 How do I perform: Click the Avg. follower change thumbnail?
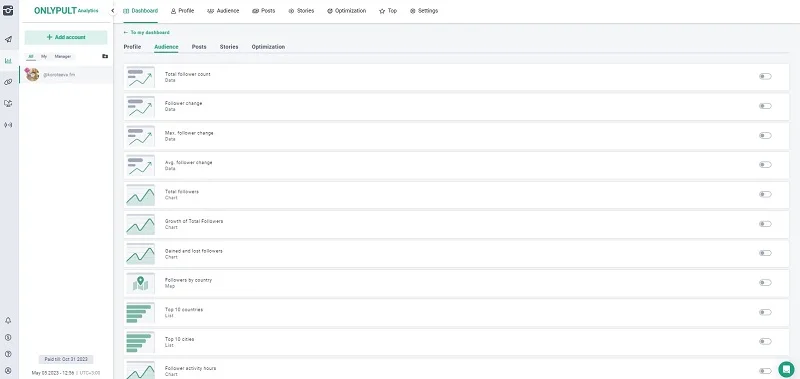point(140,165)
